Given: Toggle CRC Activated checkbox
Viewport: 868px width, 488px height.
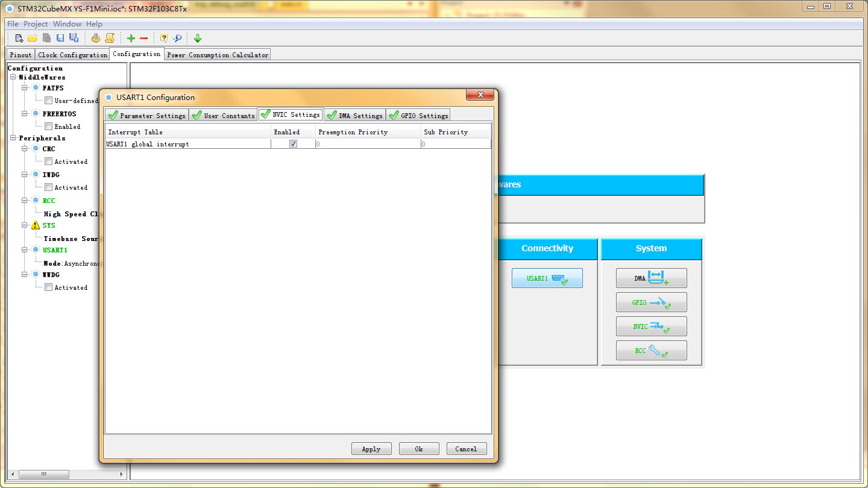Looking at the screenshot, I should tap(48, 161).
